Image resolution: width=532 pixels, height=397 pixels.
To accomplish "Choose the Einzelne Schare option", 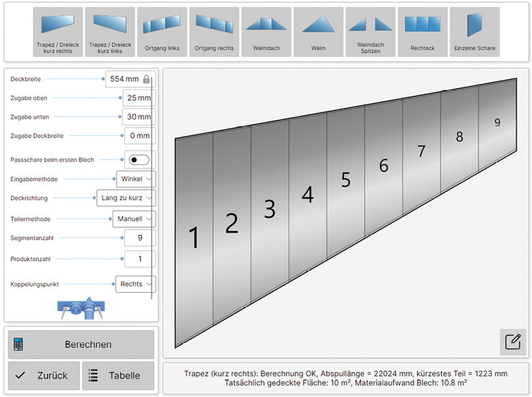I will [475, 32].
